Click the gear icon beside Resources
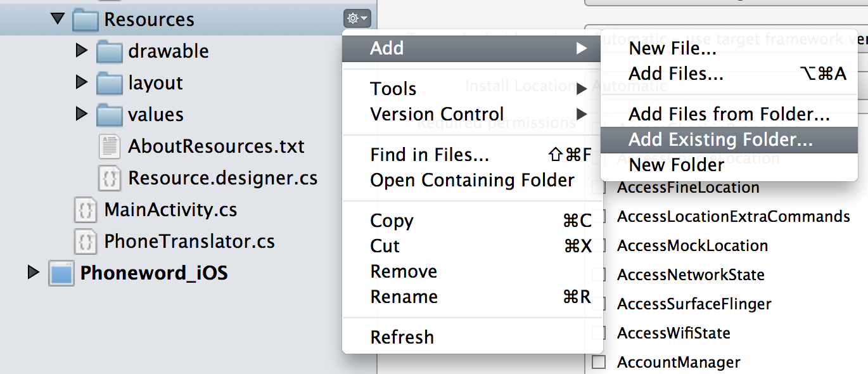The height and width of the screenshot is (374, 868). click(357, 19)
